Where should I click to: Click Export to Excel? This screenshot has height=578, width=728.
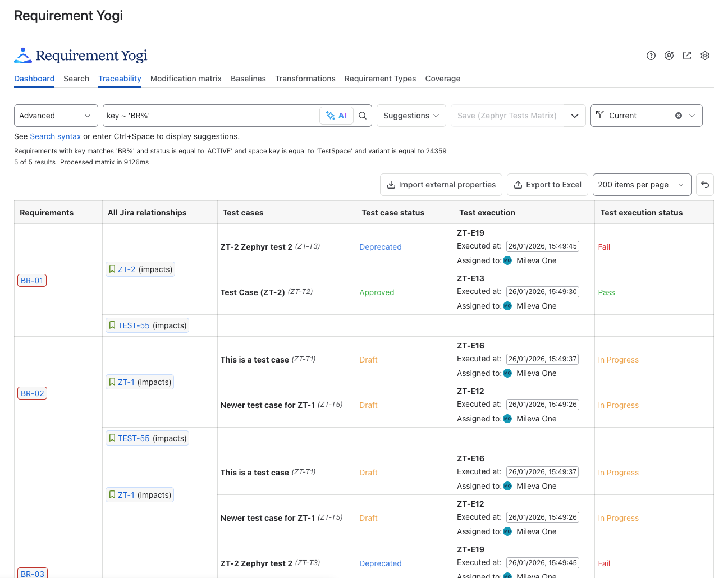(547, 185)
